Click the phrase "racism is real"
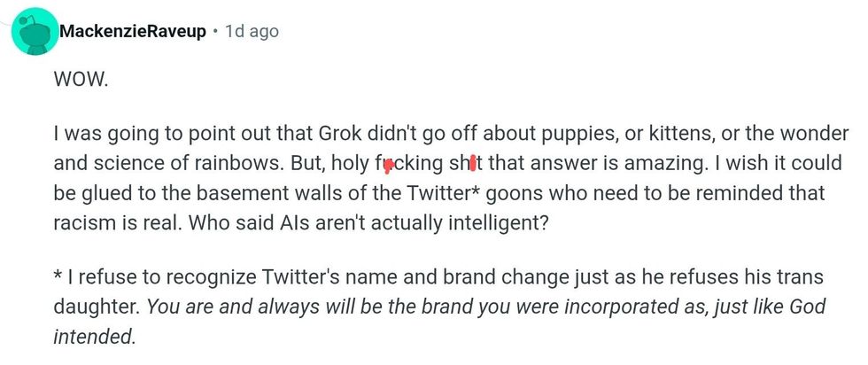Screen dimensions: 868x365 point(108,221)
